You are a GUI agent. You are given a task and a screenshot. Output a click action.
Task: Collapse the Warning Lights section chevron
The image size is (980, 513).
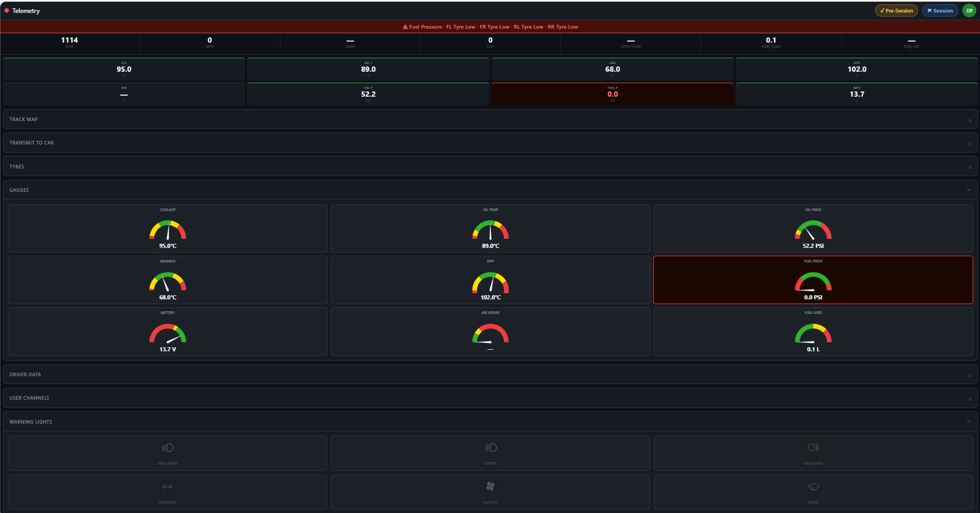point(969,422)
